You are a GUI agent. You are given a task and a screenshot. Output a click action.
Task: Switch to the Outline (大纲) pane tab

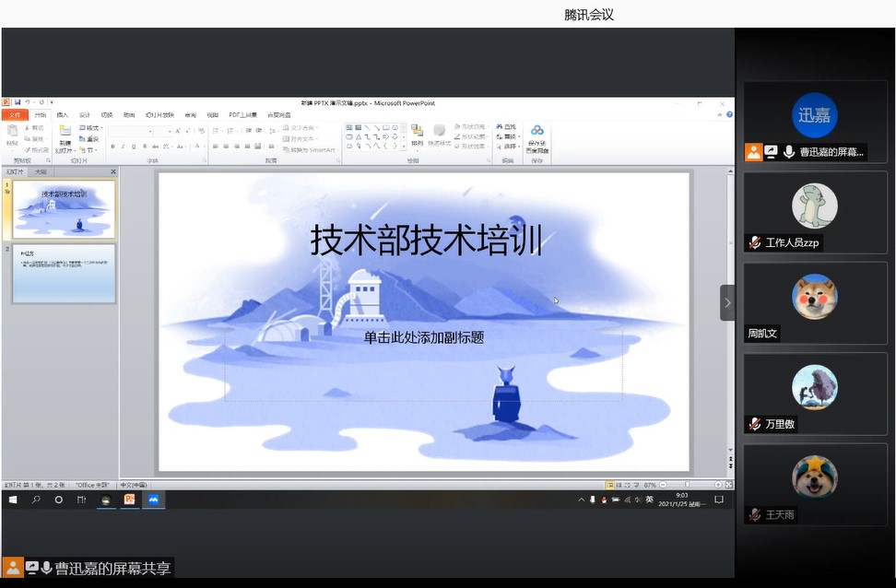pyautogui.click(x=40, y=171)
